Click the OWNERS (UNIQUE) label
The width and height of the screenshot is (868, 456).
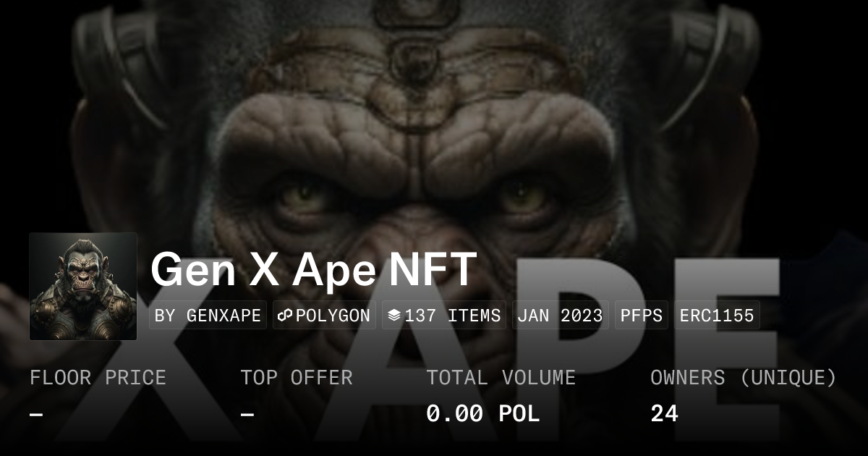(743, 378)
